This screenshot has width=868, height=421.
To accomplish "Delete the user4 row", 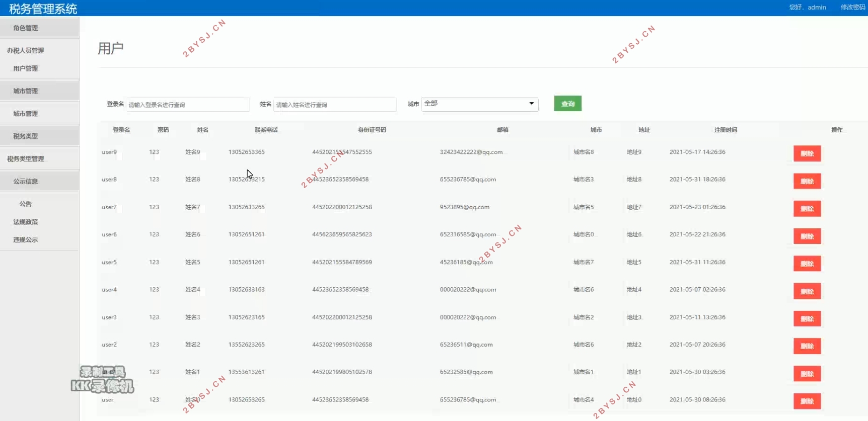I will 807,291.
